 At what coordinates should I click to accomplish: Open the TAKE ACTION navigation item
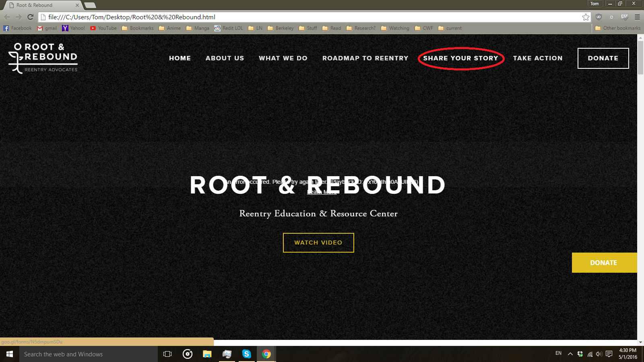click(x=538, y=58)
